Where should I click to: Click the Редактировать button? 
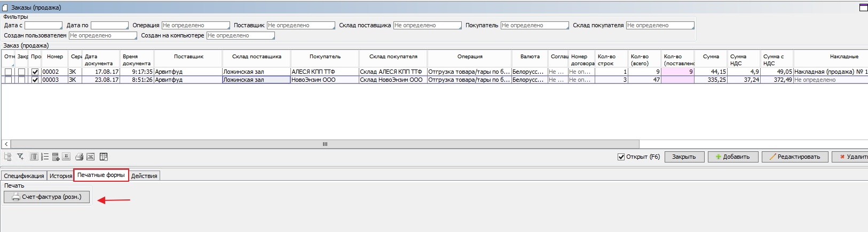(794, 157)
